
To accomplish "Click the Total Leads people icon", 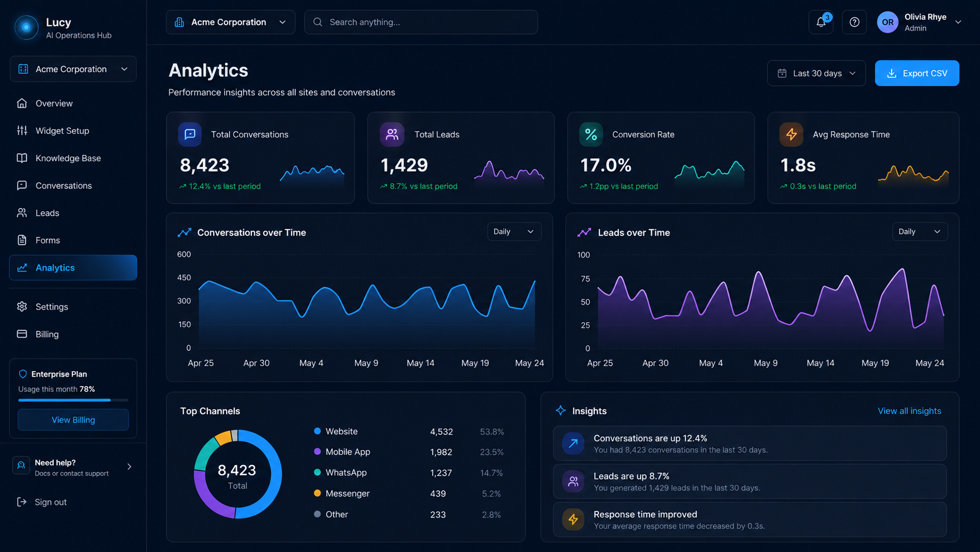I will pos(392,134).
